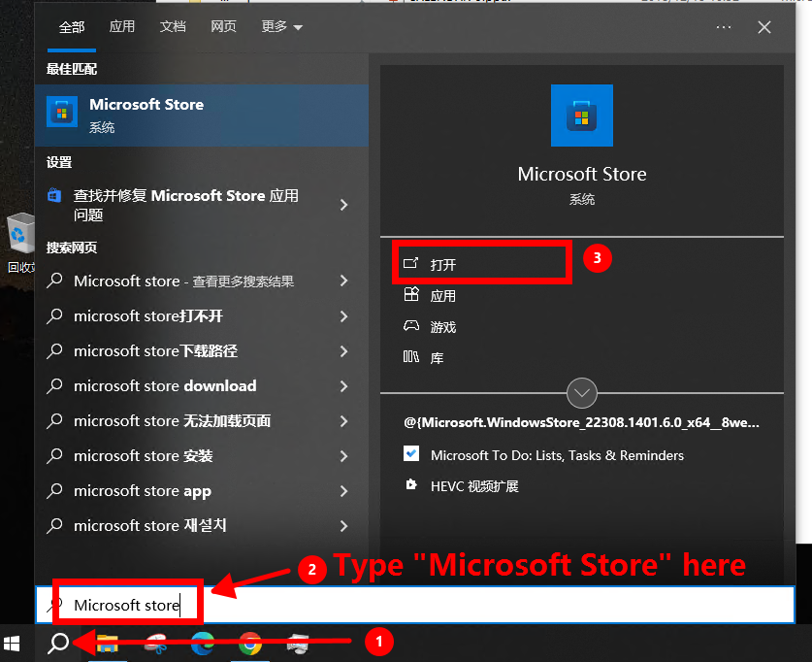Select the 文档 search tab
Viewport: 812px width, 662px height.
[x=173, y=27]
